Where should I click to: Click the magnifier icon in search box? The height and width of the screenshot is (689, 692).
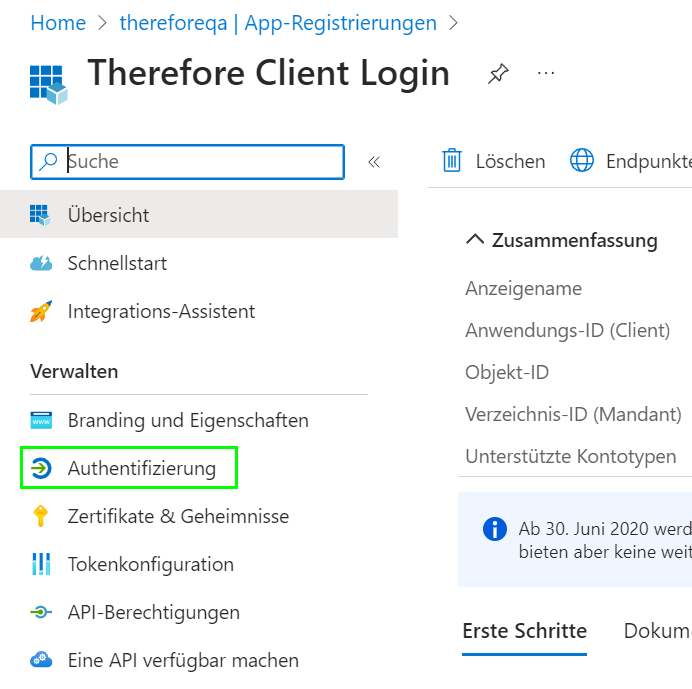48,162
